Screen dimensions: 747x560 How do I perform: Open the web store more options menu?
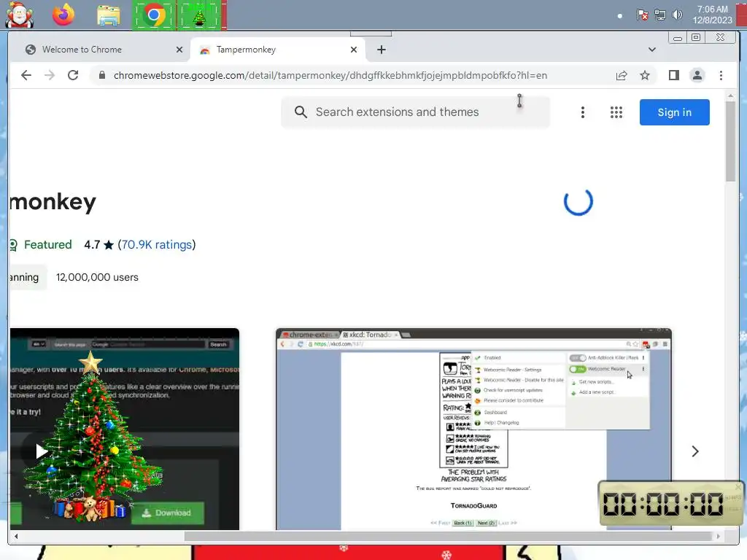coord(583,112)
